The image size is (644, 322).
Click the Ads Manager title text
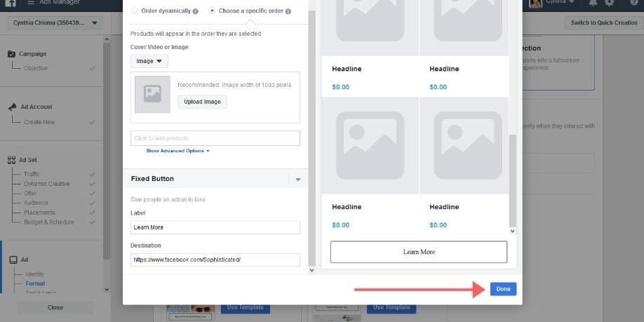point(60,3)
